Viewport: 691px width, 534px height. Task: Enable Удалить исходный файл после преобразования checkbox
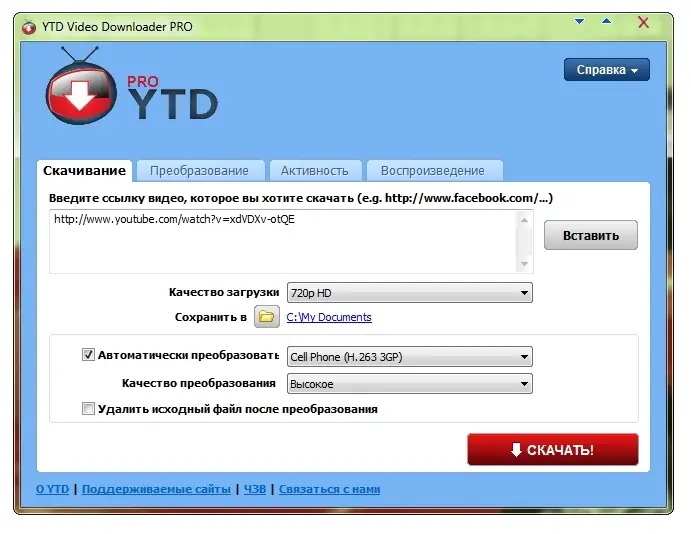[88, 409]
